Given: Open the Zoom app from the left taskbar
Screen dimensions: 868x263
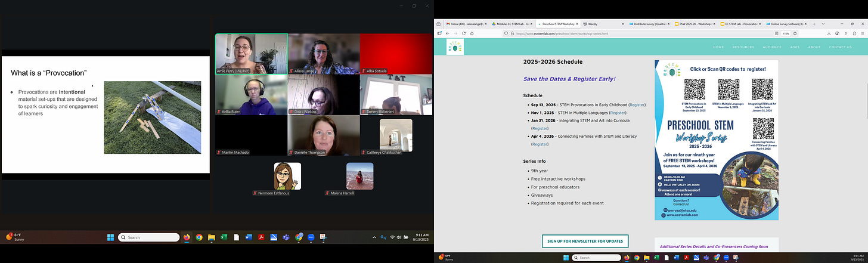Looking at the screenshot, I should (x=311, y=237).
